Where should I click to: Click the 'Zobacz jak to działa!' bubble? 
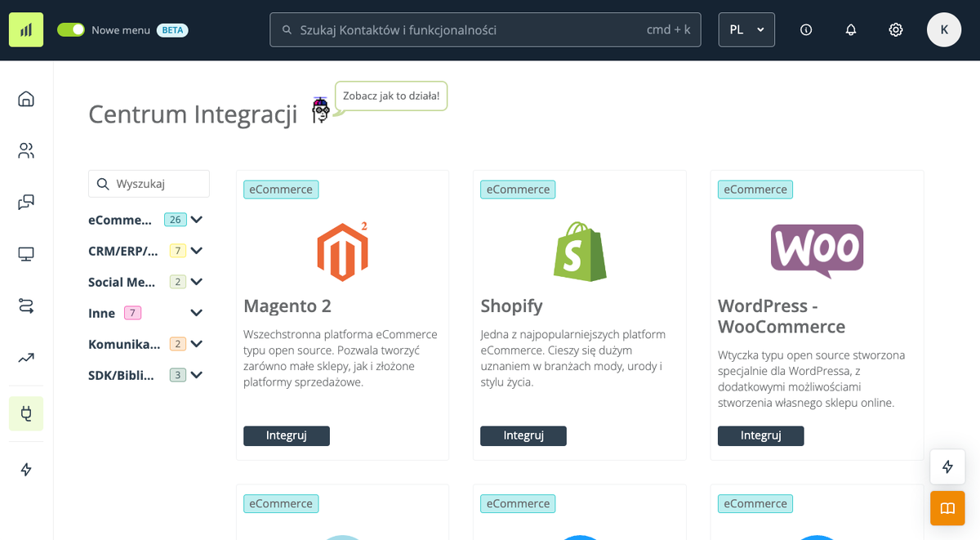[x=391, y=96]
